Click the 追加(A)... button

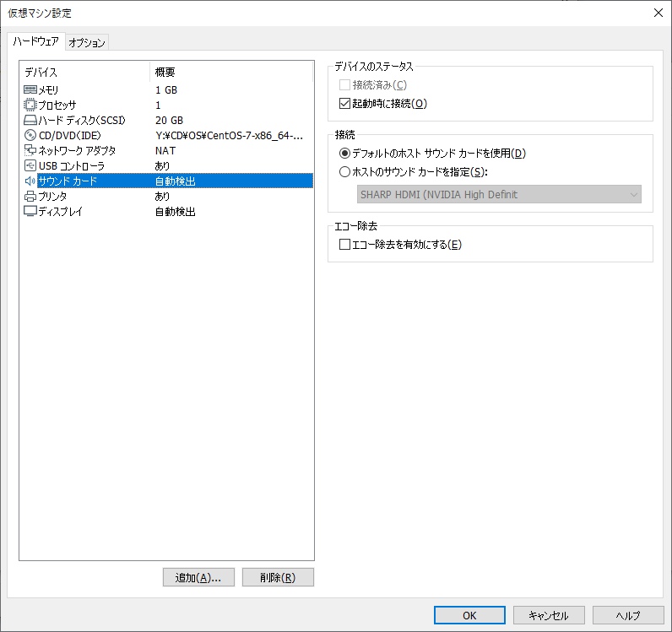pyautogui.click(x=198, y=577)
